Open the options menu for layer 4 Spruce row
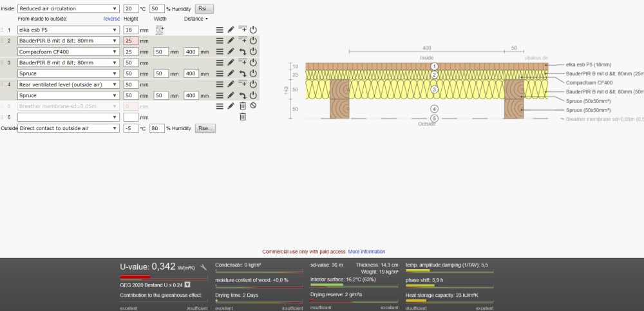The width and height of the screenshot is (644, 311). point(220,95)
